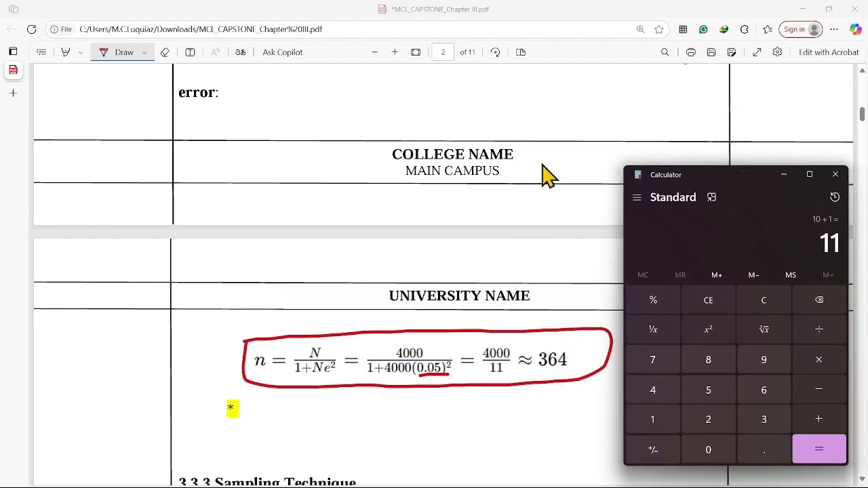868x488 pixels.
Task: Open the Copilot icon in the browser toolbar
Action: tap(856, 29)
